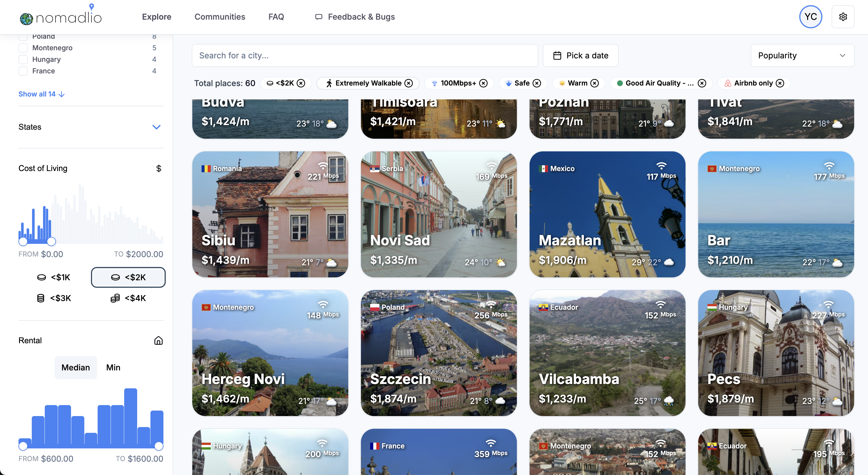Expand countries with Show all 14

[x=42, y=94]
